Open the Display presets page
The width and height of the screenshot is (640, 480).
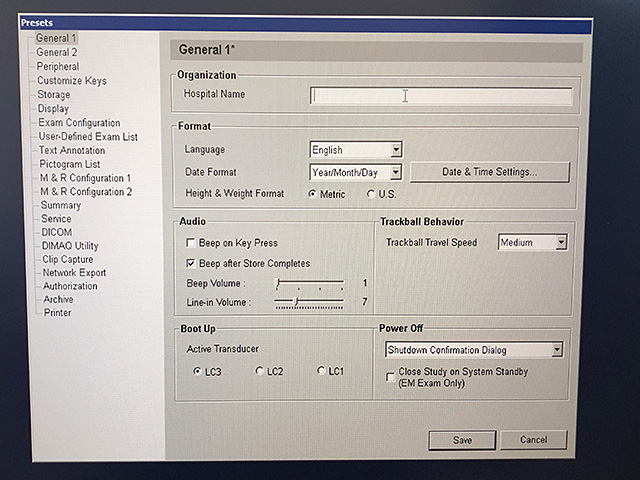53,108
